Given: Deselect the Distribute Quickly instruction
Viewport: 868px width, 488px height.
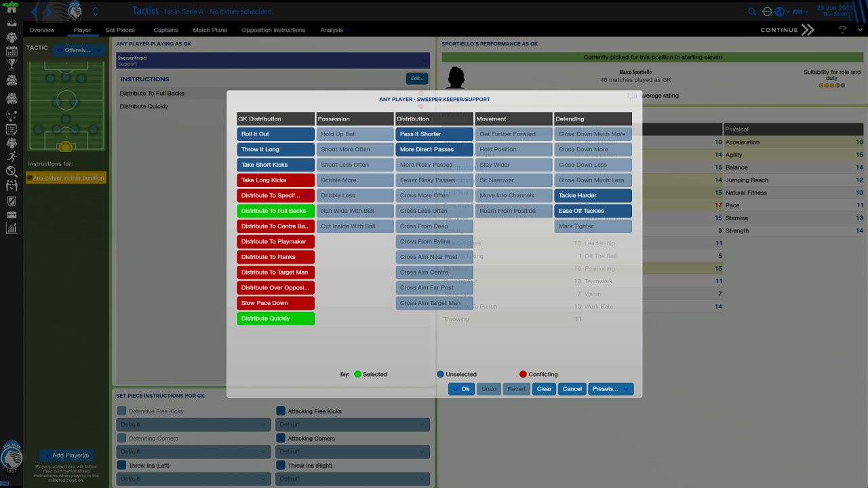Looking at the screenshot, I should click(x=275, y=319).
